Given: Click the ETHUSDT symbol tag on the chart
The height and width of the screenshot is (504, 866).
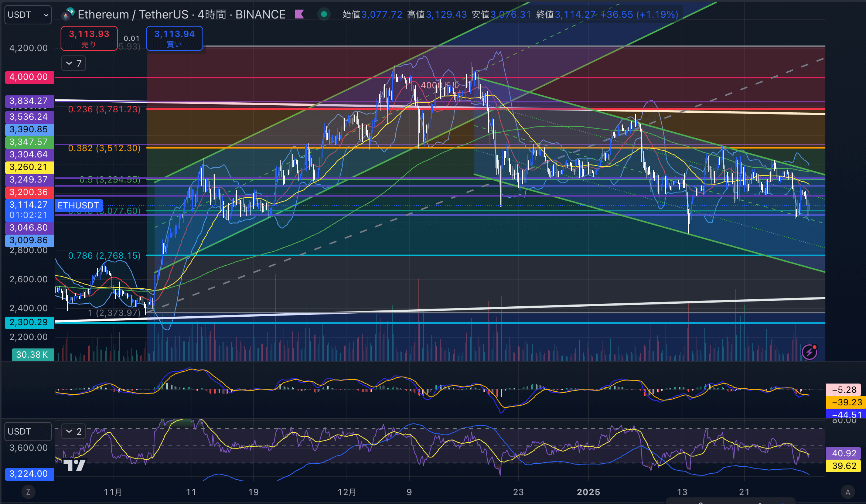Looking at the screenshot, I should 78,205.
